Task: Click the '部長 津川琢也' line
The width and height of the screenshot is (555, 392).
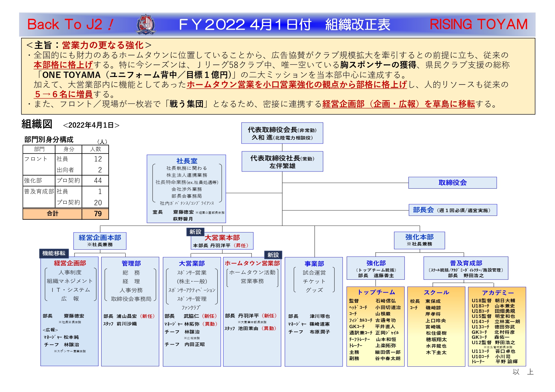Action: pyautogui.click(x=309, y=316)
